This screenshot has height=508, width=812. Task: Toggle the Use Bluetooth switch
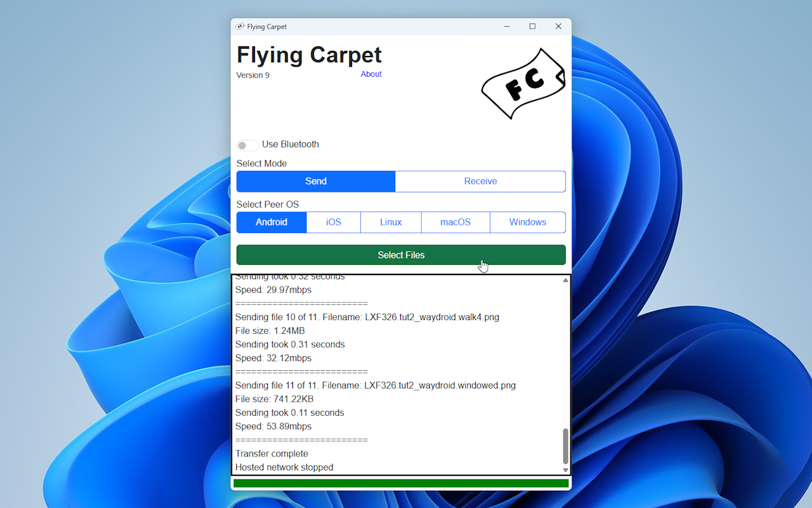pos(247,145)
